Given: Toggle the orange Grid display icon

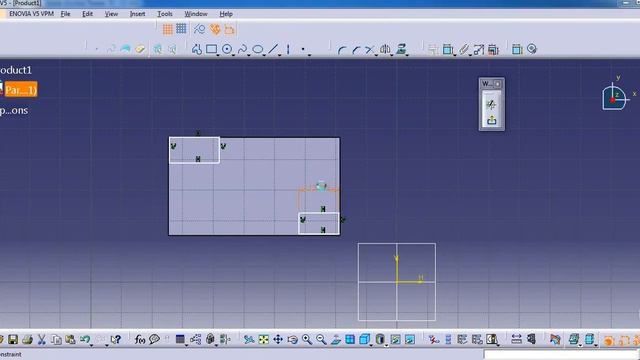Looking at the screenshot, I should point(167,29).
